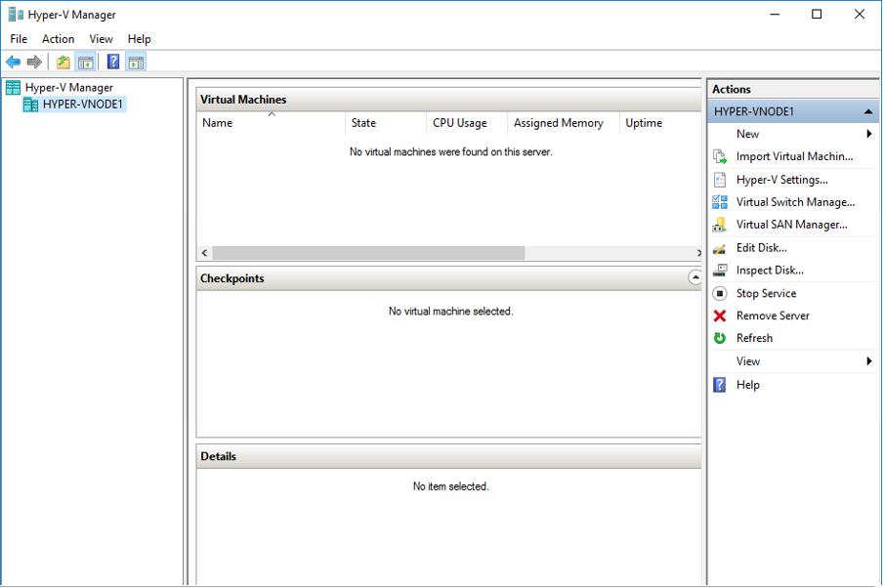This screenshot has width=884, height=588.
Task: Open the Help menu in menu bar
Action: click(140, 39)
